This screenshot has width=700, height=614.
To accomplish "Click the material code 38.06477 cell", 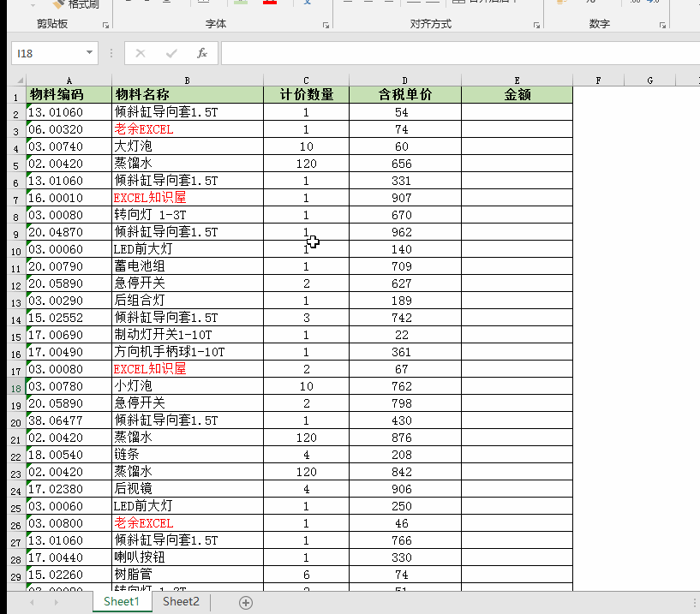I will [x=69, y=420].
